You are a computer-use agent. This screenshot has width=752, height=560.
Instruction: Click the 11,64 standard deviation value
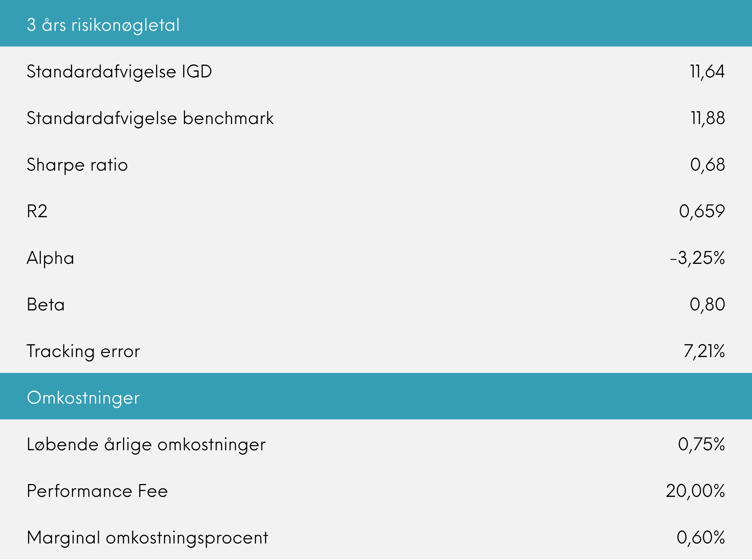707,71
